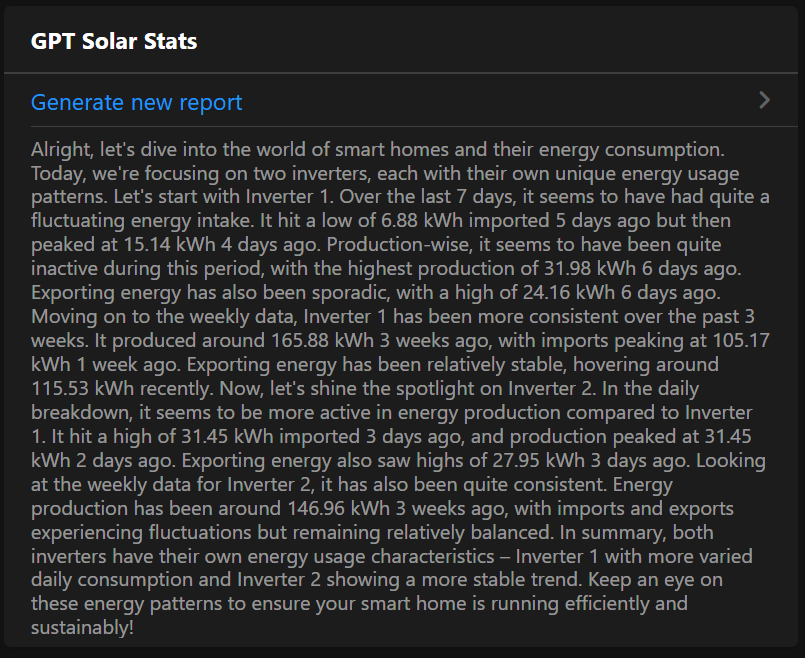The height and width of the screenshot is (658, 805).
Task: Click the 165.88 kWh weekly production value
Action: click(245, 340)
